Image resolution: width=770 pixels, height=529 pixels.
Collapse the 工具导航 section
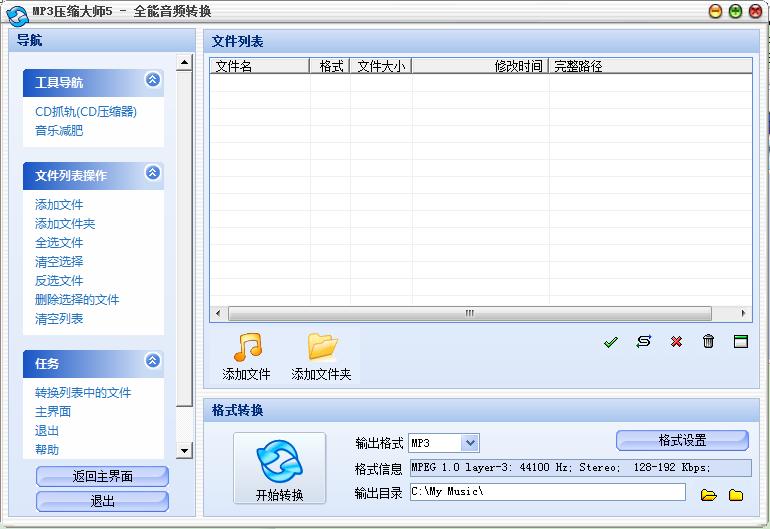pos(153,79)
